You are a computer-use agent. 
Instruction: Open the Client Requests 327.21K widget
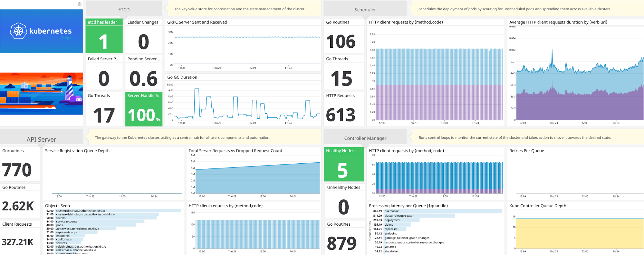20,238
